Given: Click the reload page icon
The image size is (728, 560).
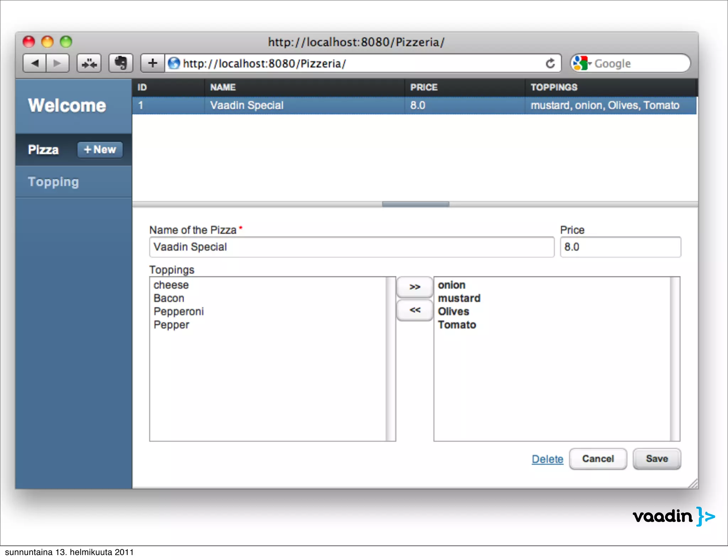Looking at the screenshot, I should point(550,63).
